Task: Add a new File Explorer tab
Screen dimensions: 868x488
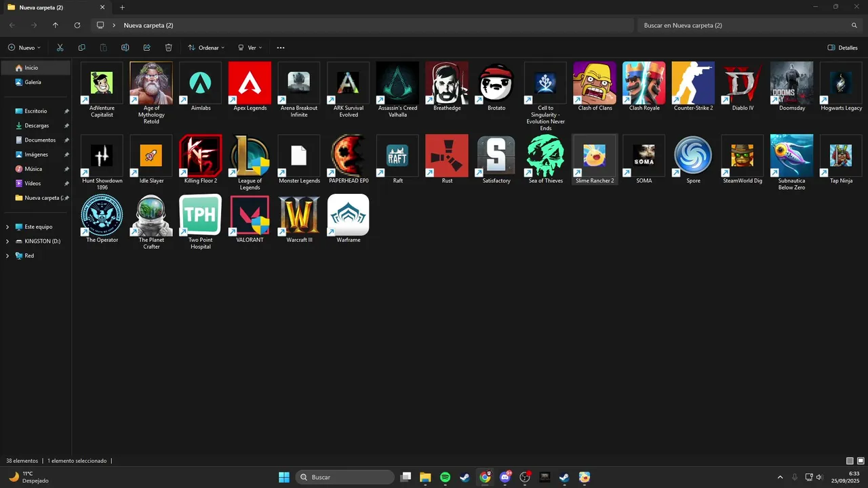Action: tap(122, 7)
